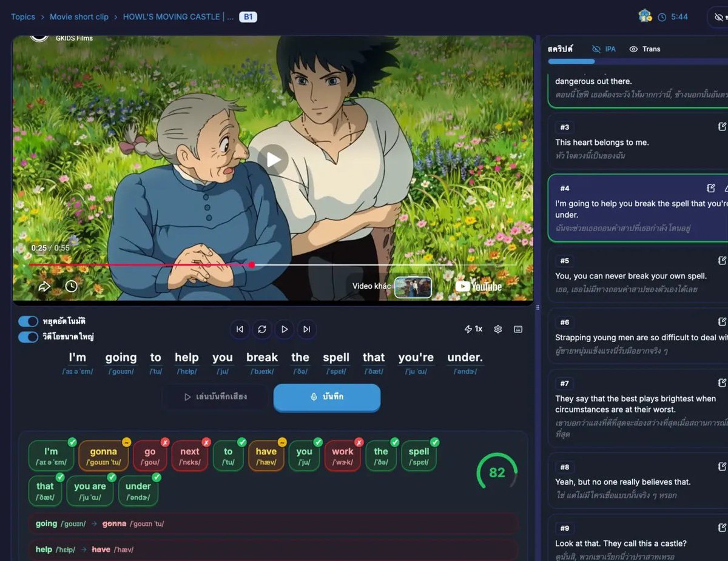Click the word 'going' in the sentence
Screen dimensions: 728x561
121,357
